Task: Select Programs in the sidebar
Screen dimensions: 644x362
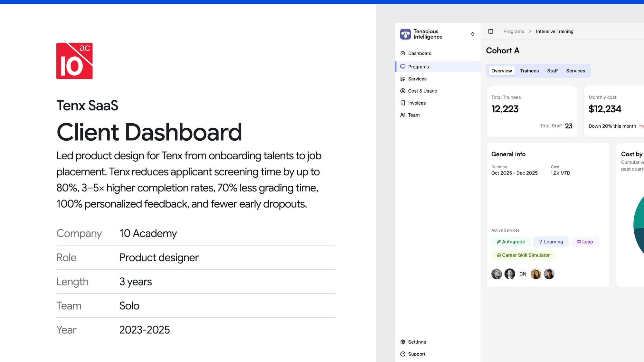Action: click(x=438, y=67)
